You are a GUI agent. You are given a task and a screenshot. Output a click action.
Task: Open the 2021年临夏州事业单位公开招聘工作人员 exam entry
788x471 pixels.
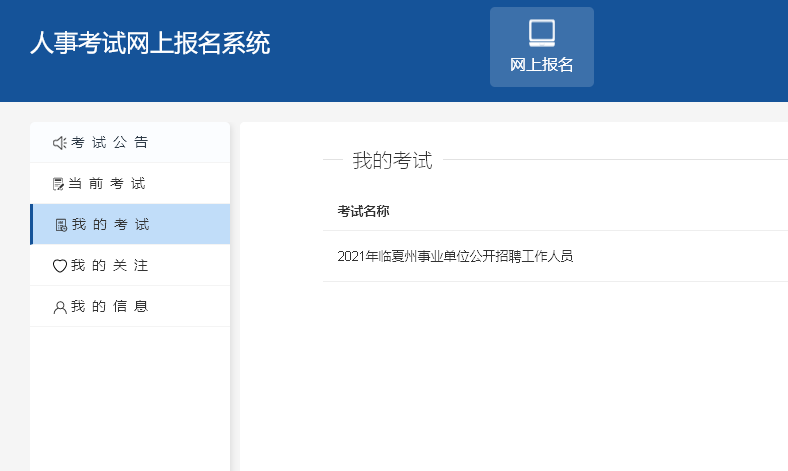(x=455, y=256)
